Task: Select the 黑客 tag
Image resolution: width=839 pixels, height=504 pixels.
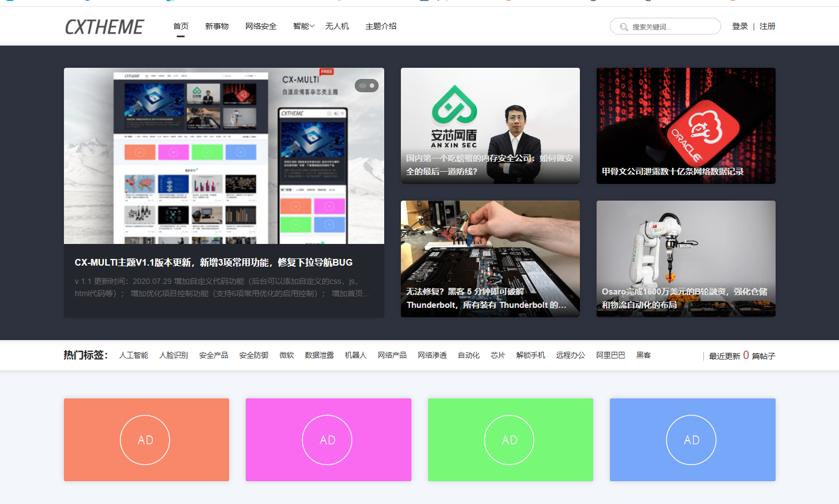Action: click(643, 355)
